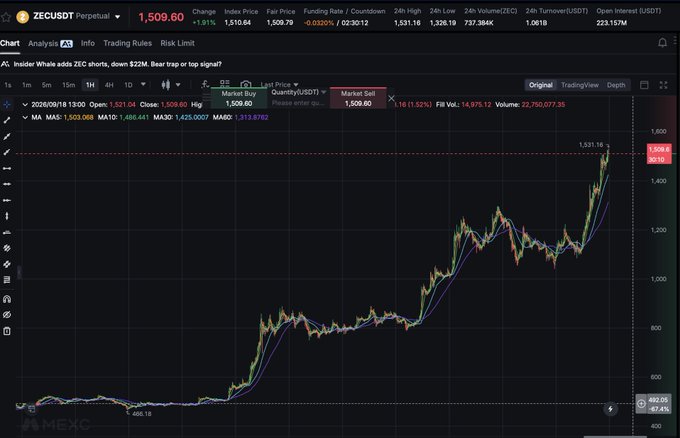Screen dimensions: 680x438
Task: Click the current price label 1,509.6
Action: [x=659, y=154]
